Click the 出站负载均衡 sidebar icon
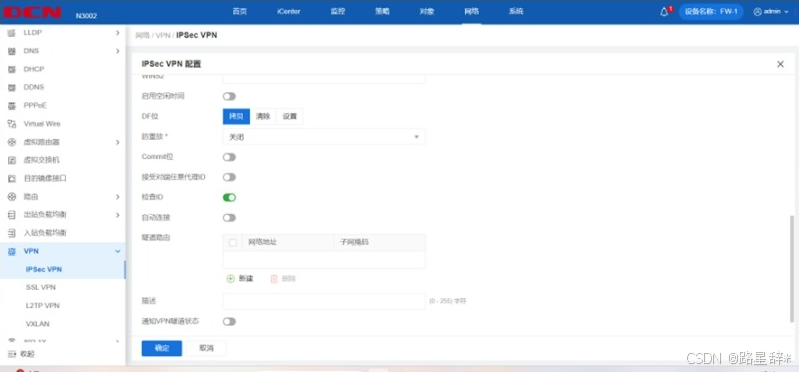This screenshot has height=372, width=799. [x=11, y=215]
